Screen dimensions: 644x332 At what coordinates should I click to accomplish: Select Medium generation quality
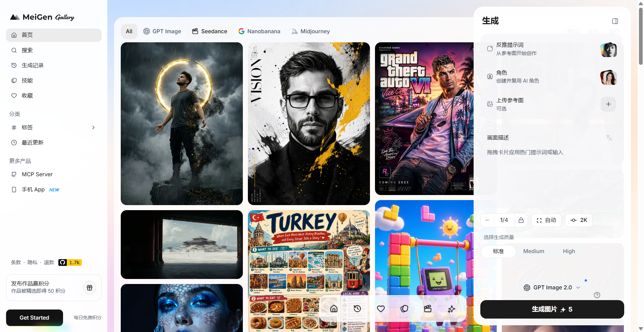534,251
